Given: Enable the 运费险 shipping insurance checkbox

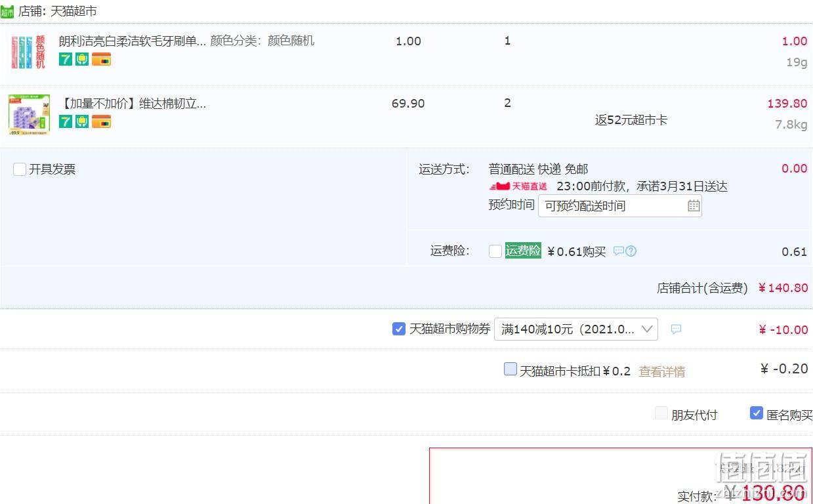Looking at the screenshot, I should (x=495, y=251).
